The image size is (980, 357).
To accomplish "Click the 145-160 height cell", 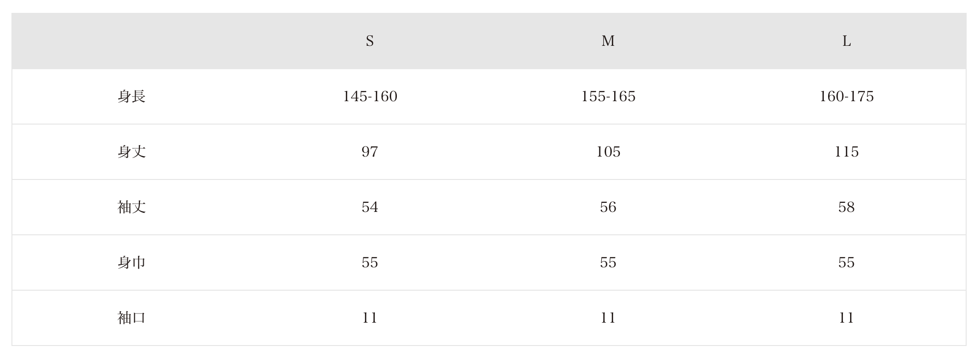I will [370, 97].
